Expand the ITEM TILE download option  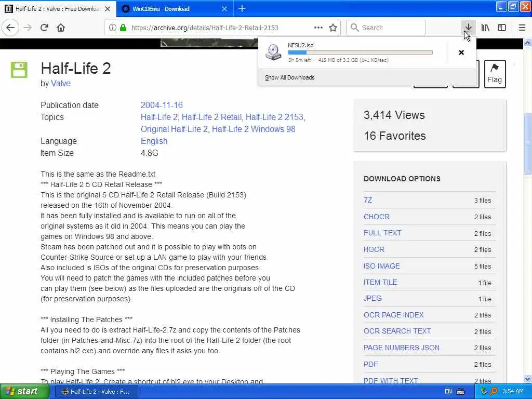point(380,282)
